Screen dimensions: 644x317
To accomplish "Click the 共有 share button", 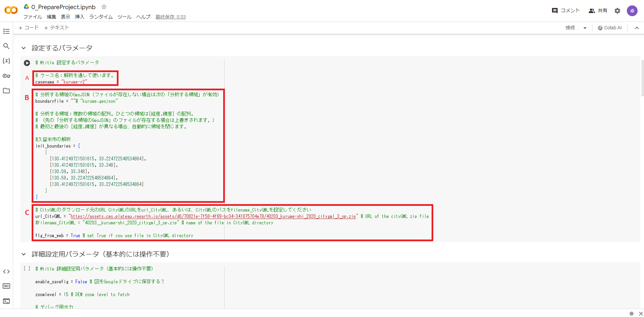I will 598,11.
